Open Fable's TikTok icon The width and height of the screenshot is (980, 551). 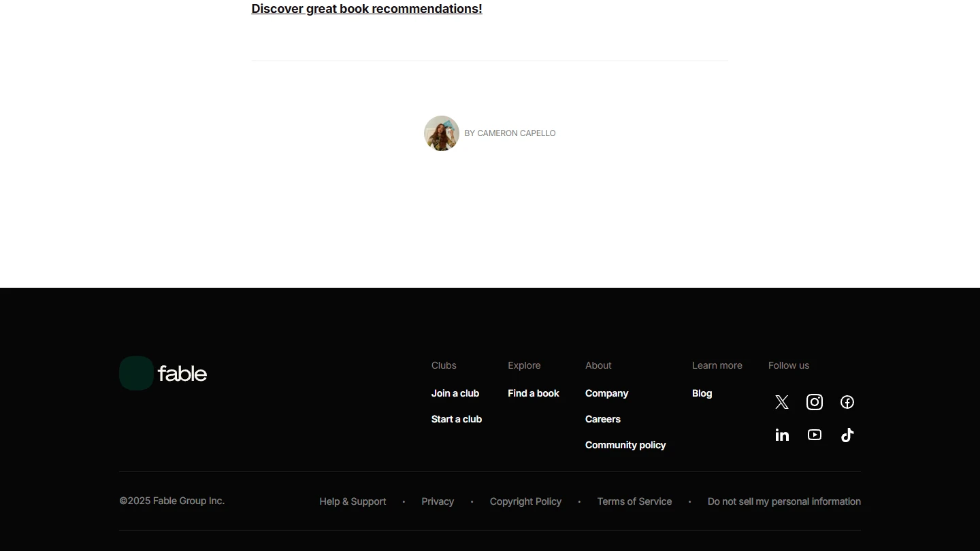pyautogui.click(x=847, y=435)
